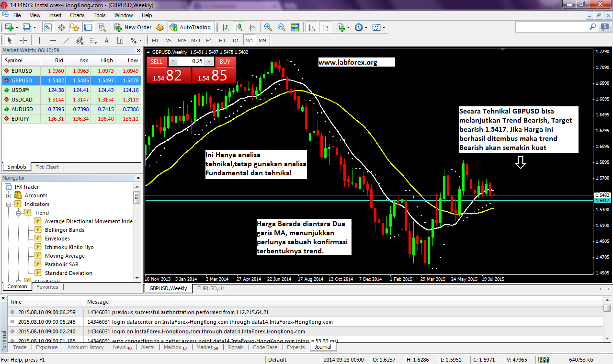Click the New Order button

point(134,27)
